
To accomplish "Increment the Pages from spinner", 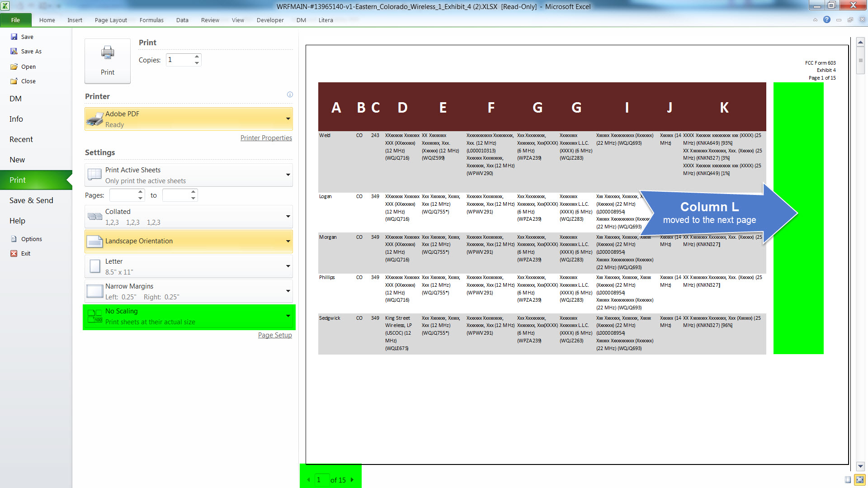I will click(x=141, y=192).
